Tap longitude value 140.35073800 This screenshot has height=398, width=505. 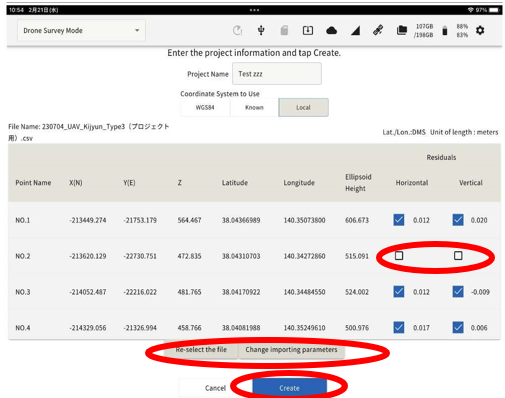[304, 220]
